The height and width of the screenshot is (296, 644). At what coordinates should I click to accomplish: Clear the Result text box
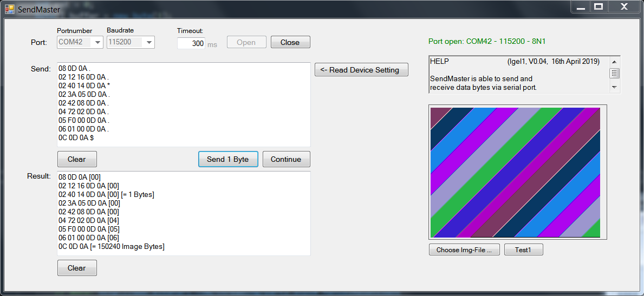tap(77, 268)
